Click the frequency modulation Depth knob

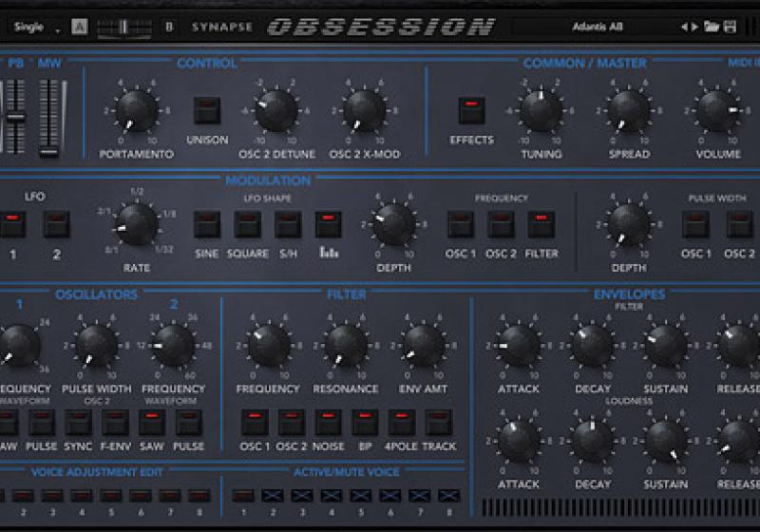tap(393, 224)
